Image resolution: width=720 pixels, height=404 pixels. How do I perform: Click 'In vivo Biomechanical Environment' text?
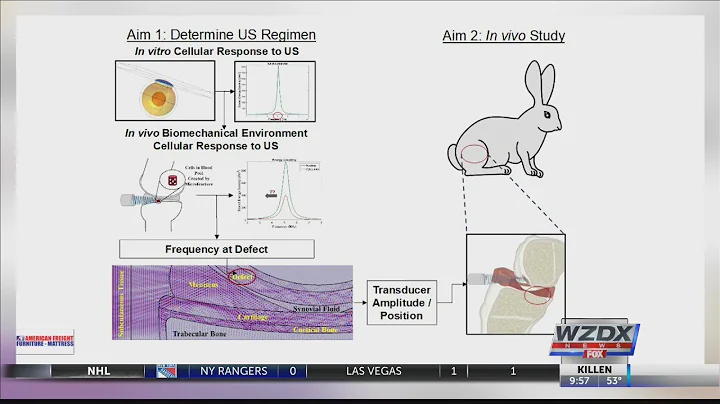pyautogui.click(x=216, y=133)
